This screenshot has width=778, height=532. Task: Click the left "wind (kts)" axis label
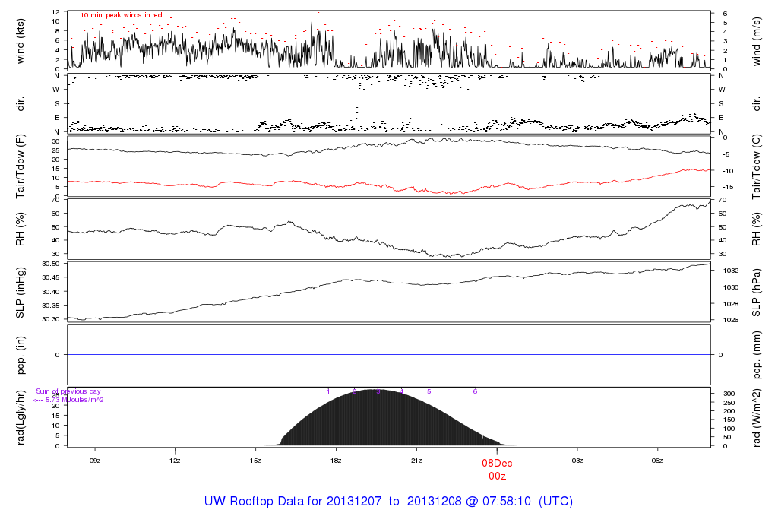pos(21,41)
